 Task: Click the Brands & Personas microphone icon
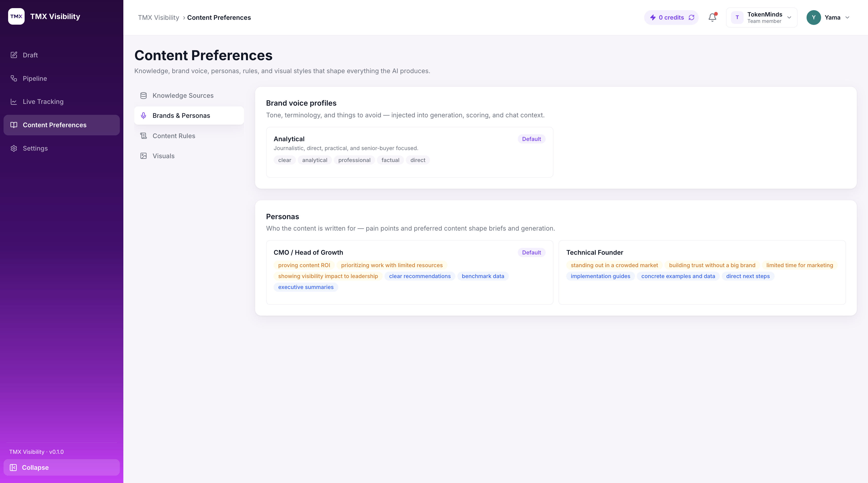coord(144,116)
